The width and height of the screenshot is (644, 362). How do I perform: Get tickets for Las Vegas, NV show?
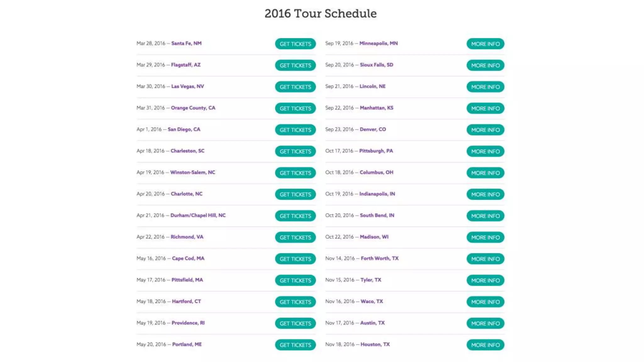tap(295, 87)
